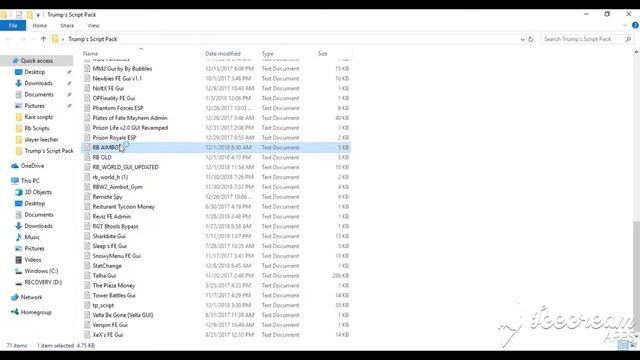This screenshot has width=640, height=360.
Task: Select Homegroup in navigation pane
Action: 36,313
